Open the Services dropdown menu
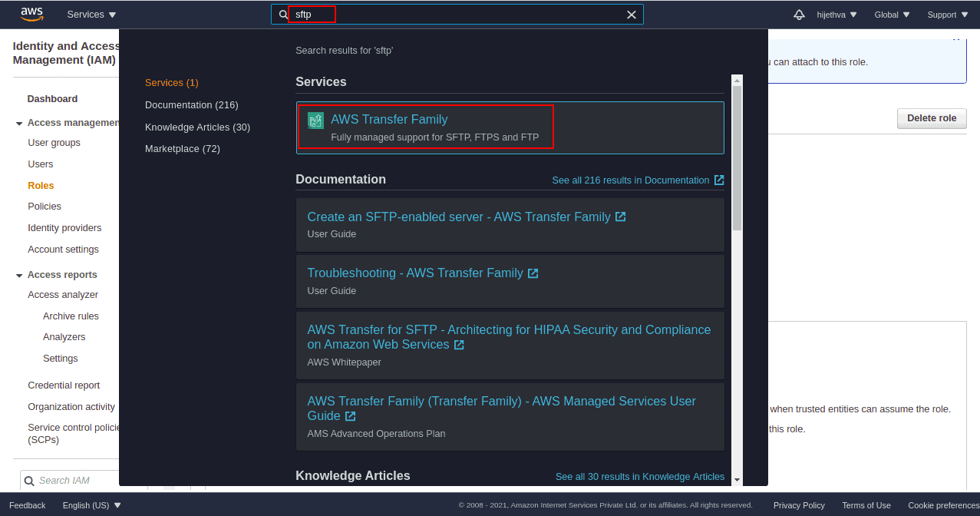This screenshot has width=980, height=516. pyautogui.click(x=91, y=15)
